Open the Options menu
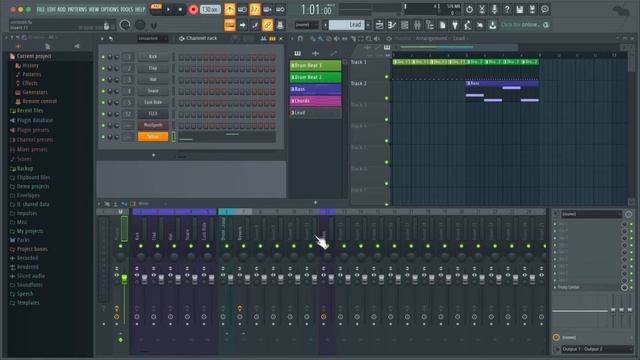The width and height of the screenshot is (640, 360). point(109,9)
